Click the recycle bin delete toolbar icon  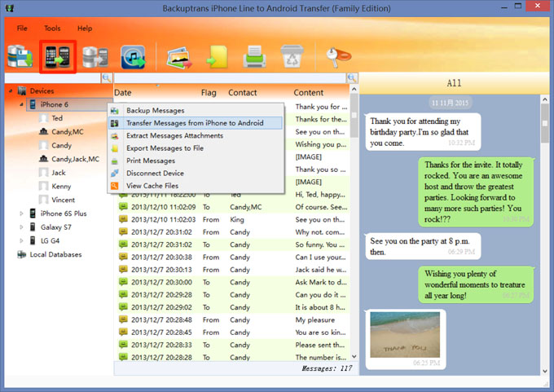coord(292,56)
